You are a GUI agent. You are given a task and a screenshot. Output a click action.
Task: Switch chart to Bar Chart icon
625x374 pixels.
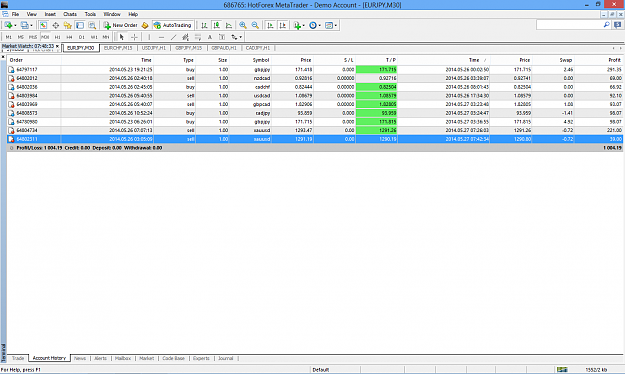(204, 25)
